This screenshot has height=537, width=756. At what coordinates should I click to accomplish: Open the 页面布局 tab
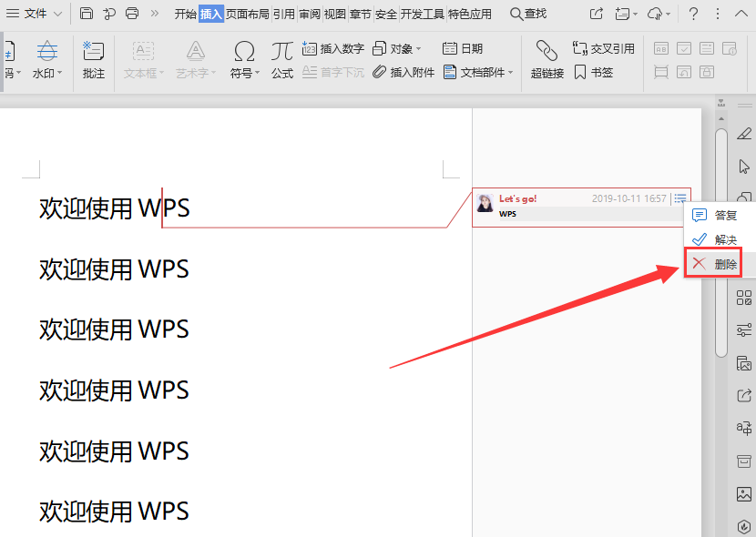coord(248,14)
